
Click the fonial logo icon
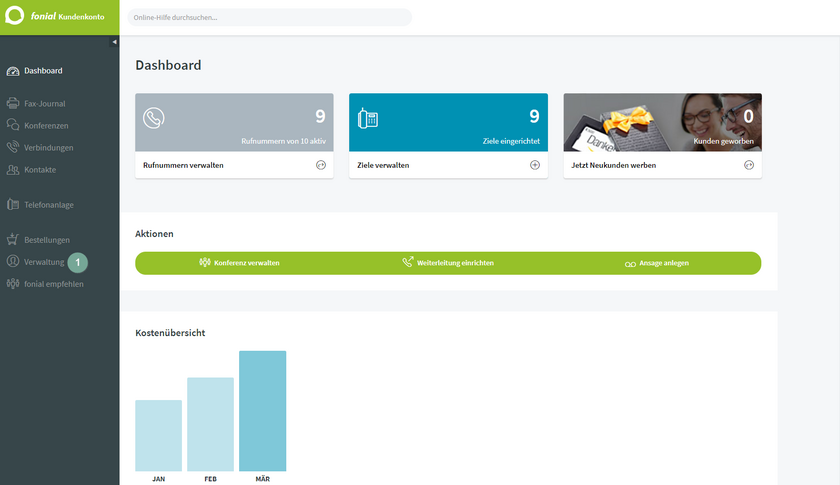14,16
